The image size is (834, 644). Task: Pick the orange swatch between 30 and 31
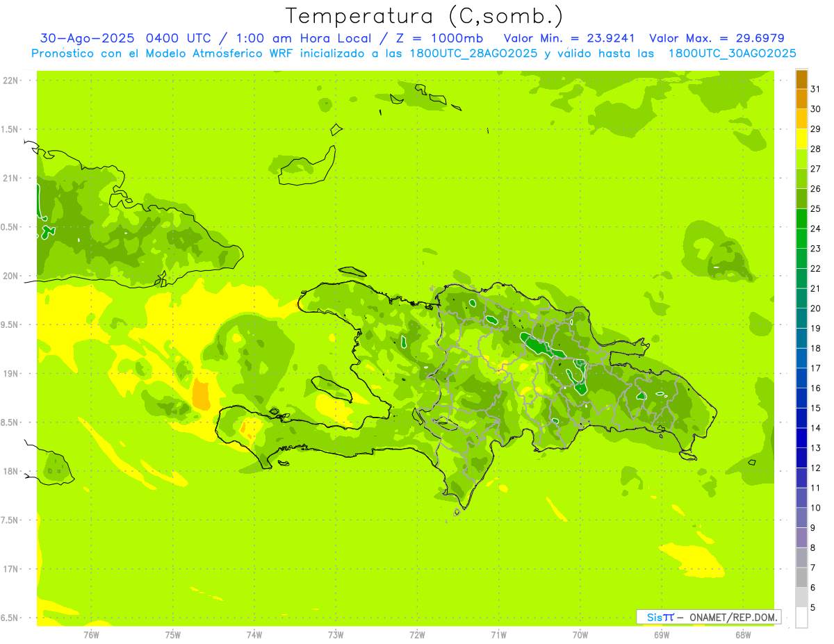tap(801, 99)
